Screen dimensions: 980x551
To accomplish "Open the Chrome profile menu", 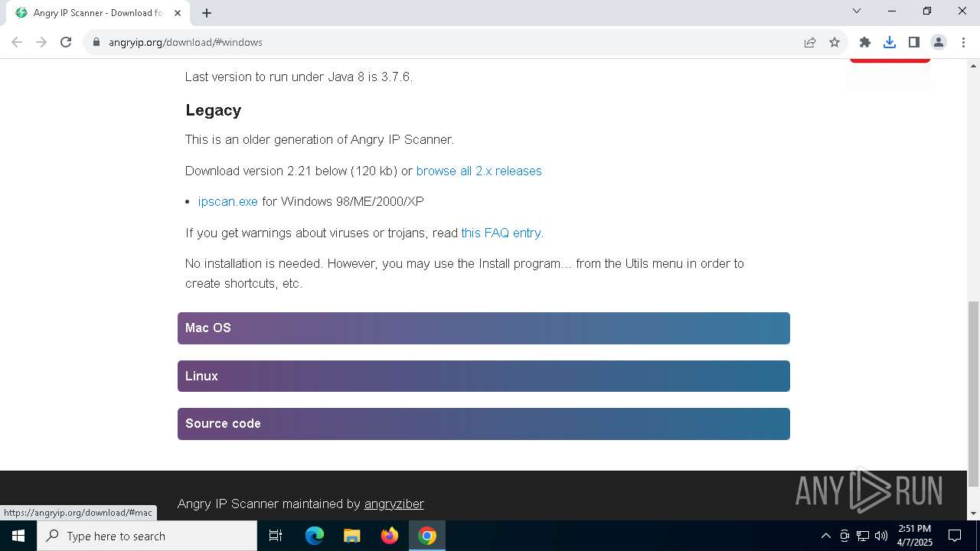I will [939, 42].
